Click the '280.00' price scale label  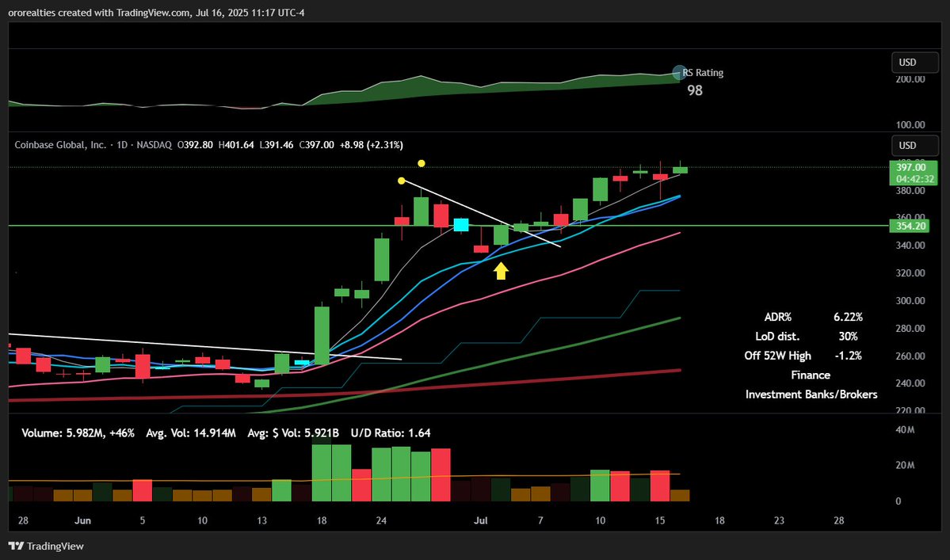tap(910, 329)
